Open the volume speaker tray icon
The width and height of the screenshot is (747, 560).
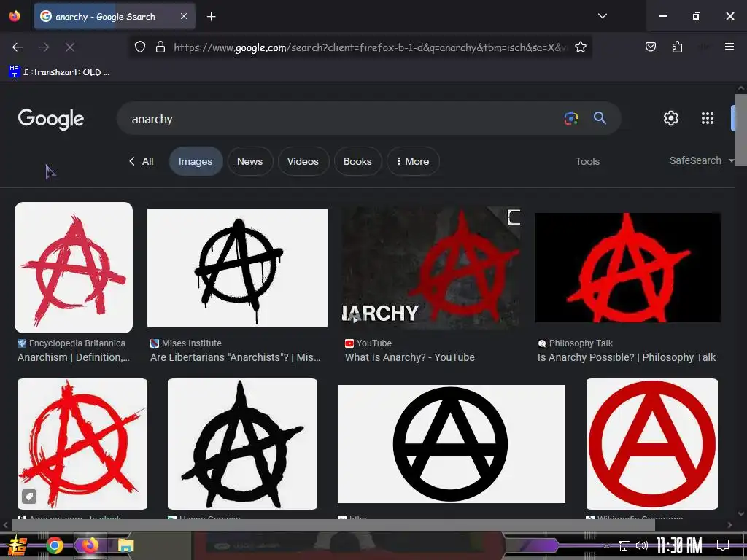pos(642,545)
